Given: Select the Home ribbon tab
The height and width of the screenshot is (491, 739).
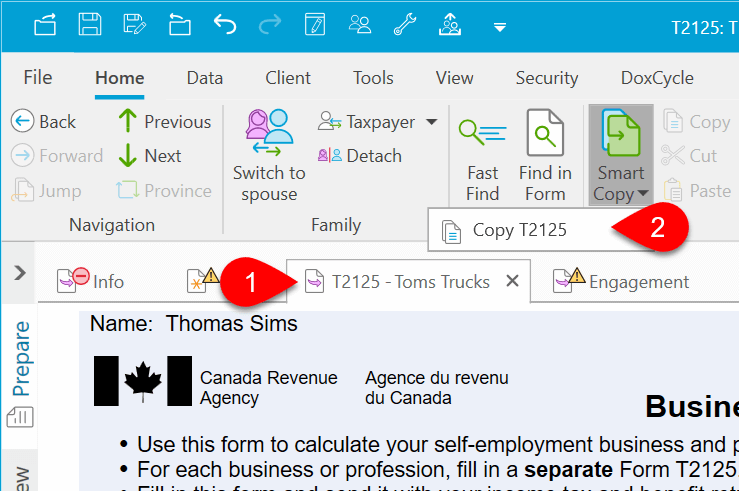Looking at the screenshot, I should point(119,78).
